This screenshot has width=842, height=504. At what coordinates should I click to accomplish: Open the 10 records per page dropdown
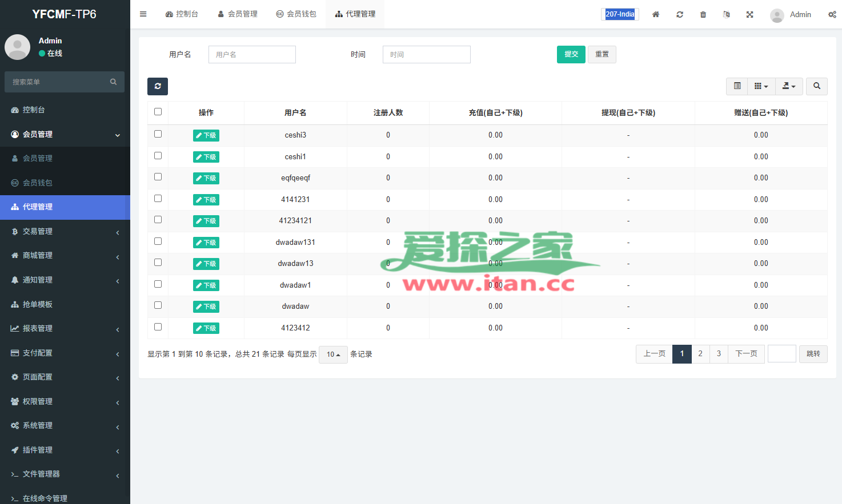click(333, 354)
